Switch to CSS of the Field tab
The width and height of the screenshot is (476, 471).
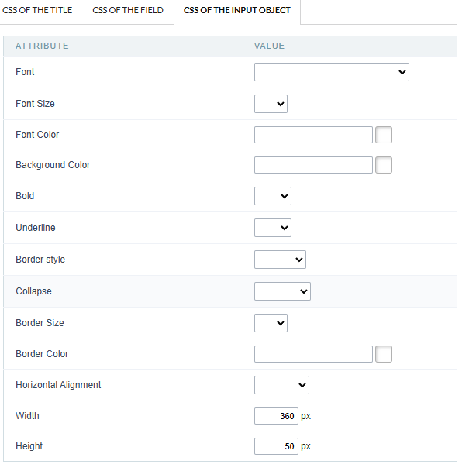(x=128, y=10)
